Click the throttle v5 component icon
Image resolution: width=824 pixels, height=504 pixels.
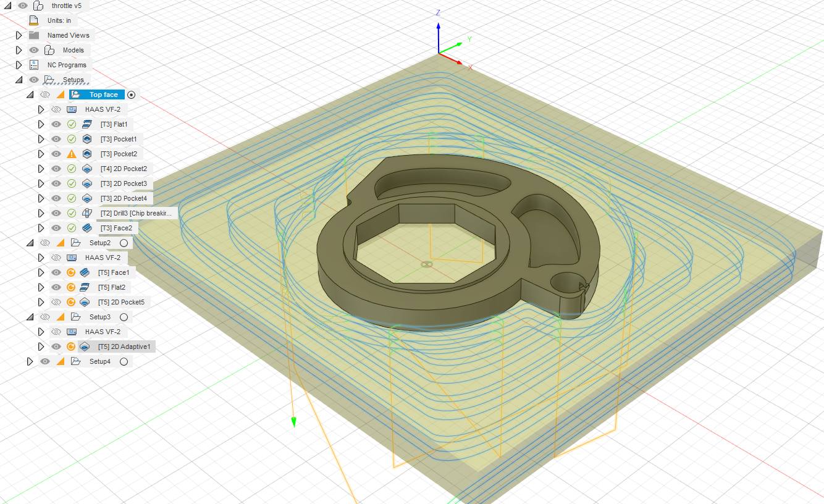coord(38,6)
